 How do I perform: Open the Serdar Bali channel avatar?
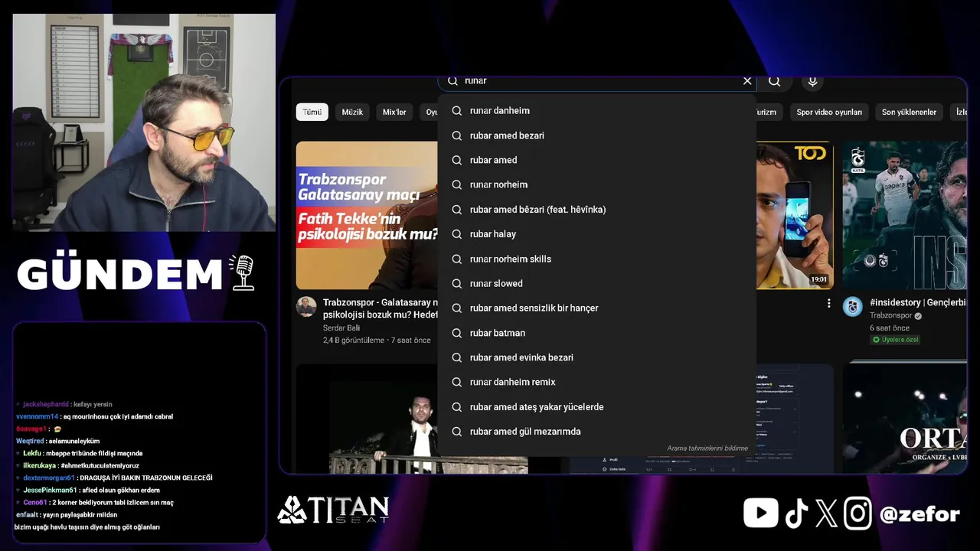click(306, 307)
